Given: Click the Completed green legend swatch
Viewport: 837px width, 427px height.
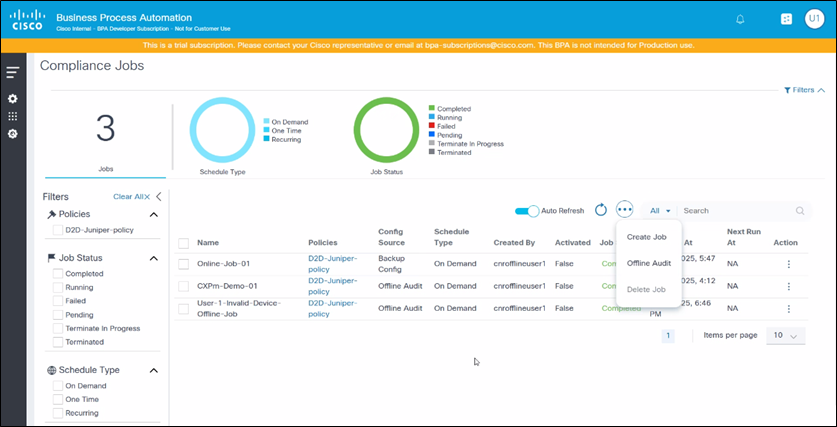Looking at the screenshot, I should pyautogui.click(x=432, y=109).
